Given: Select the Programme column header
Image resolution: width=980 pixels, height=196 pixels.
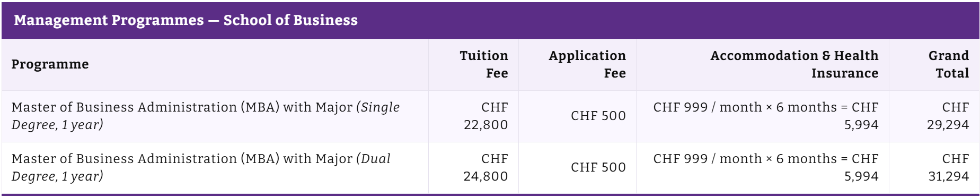Looking at the screenshot, I should tap(50, 64).
